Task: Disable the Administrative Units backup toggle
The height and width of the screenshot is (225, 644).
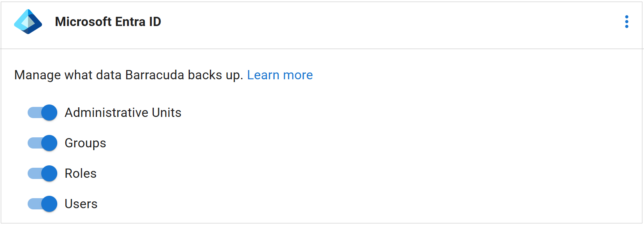Action: [x=42, y=112]
